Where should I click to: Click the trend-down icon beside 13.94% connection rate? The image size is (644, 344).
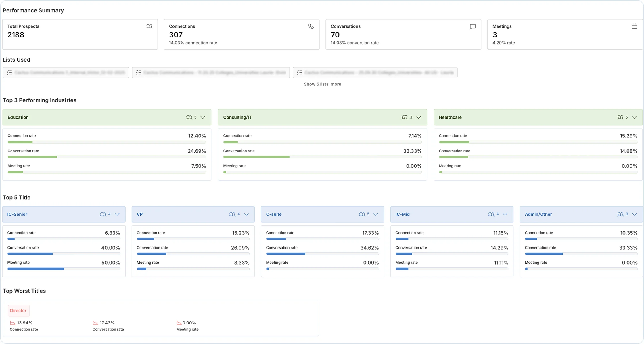pos(12,323)
